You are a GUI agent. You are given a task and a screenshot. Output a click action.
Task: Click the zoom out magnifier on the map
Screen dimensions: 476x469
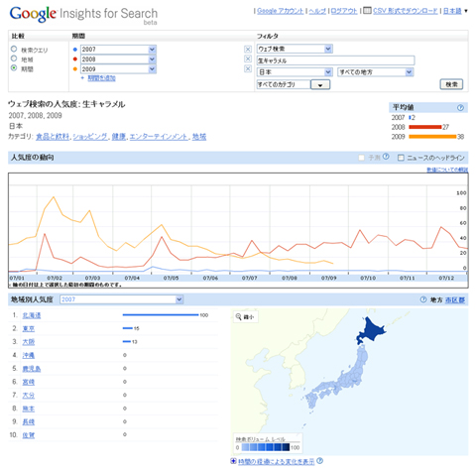[x=238, y=317]
